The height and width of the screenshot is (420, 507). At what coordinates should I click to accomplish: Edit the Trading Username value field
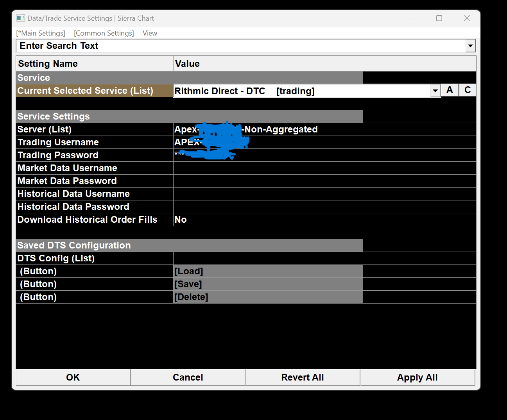point(268,142)
